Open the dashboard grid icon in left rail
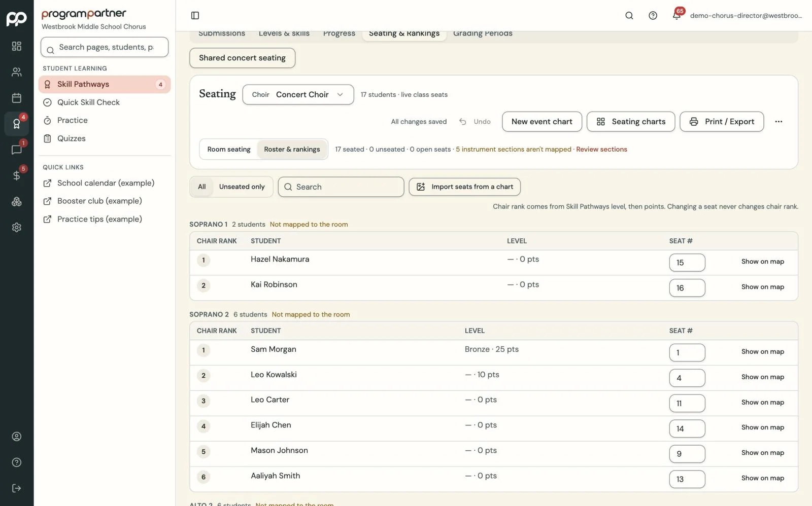This screenshot has height=506, width=812. (17, 46)
